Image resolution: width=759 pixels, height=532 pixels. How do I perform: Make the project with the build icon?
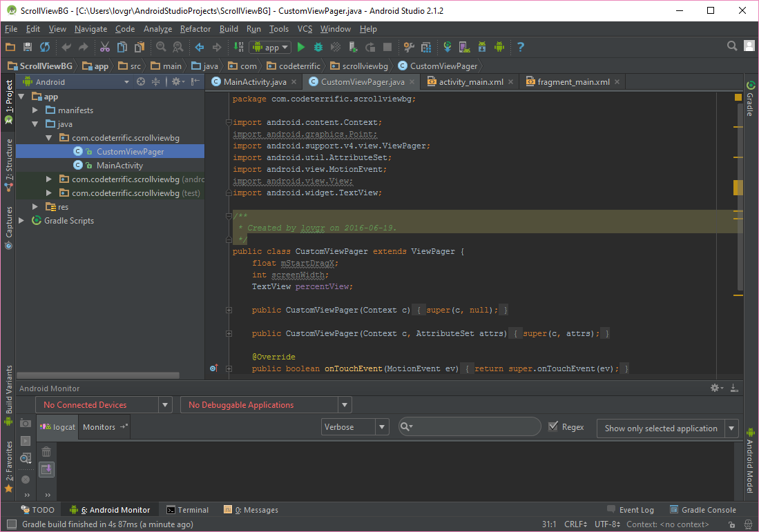pyautogui.click(x=239, y=47)
